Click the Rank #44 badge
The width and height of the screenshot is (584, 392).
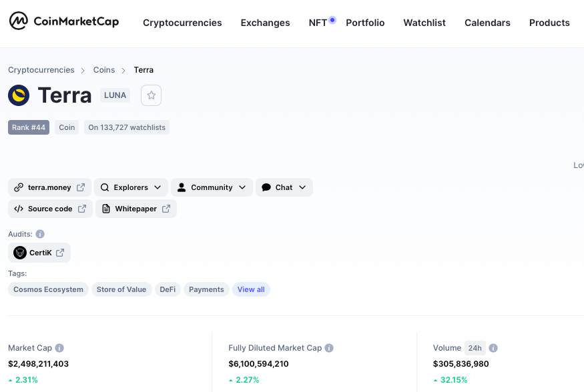pos(29,127)
